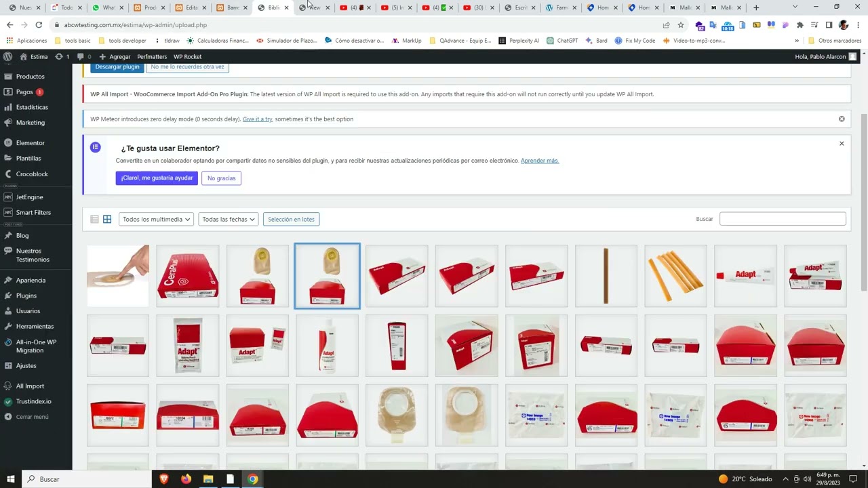
Task: Click No me lo recuerdes otra vez
Action: click(x=187, y=67)
